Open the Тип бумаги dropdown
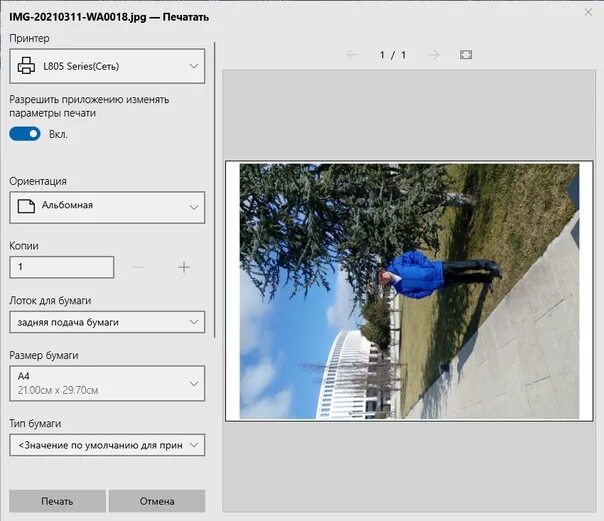Viewport: 604px width, 521px height. click(107, 445)
